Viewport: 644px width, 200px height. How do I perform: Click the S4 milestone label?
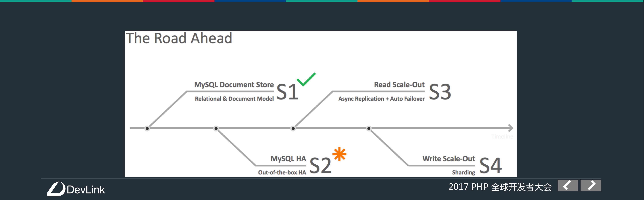[491, 165]
